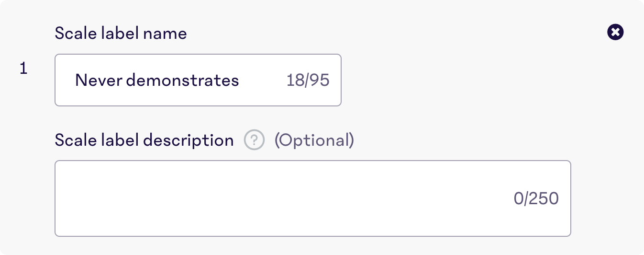This screenshot has width=644, height=255.
Task: Open the help tooltip beside Scale label description
Action: pos(254,140)
